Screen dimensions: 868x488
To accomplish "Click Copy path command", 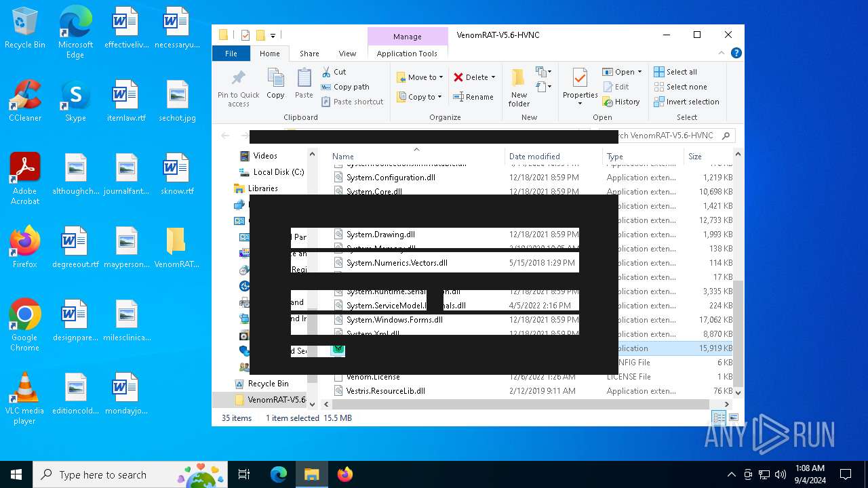I will point(345,87).
